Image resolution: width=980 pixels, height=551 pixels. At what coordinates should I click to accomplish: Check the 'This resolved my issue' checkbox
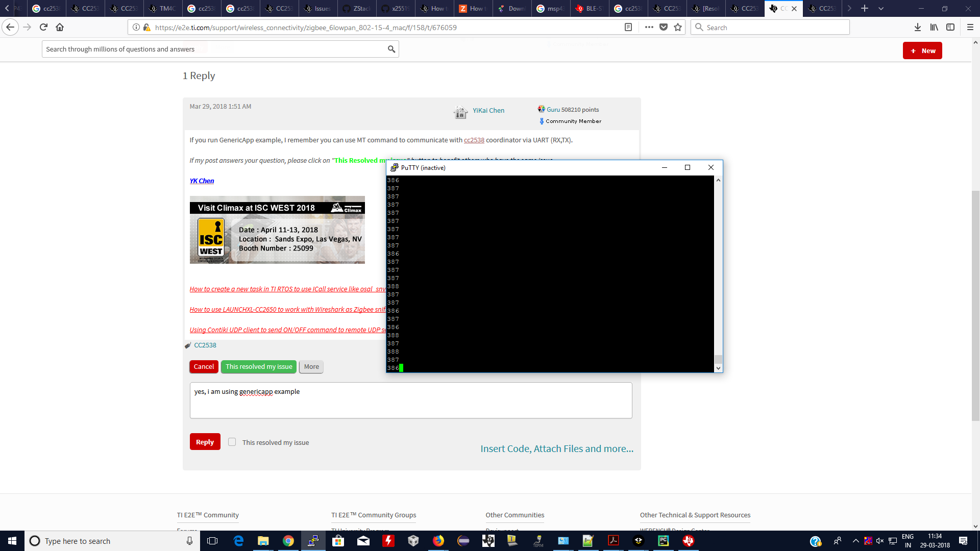[x=232, y=442]
